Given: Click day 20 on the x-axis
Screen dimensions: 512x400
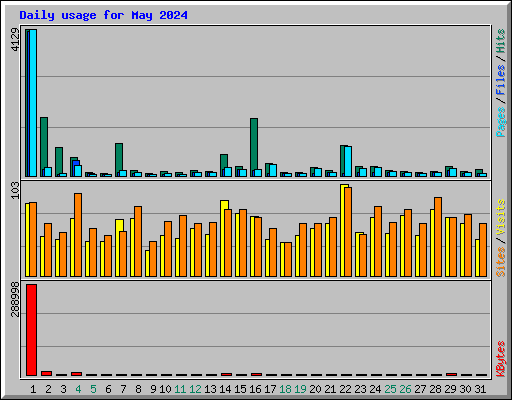Looking at the screenshot, I should point(316,389).
